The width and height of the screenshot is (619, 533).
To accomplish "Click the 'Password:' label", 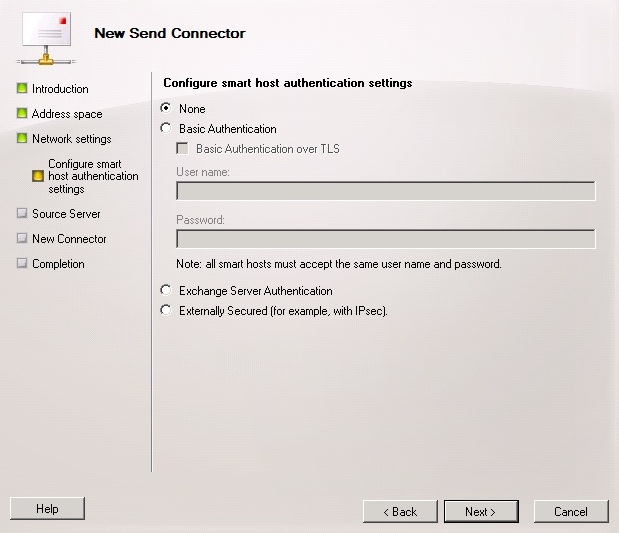I will pos(200,220).
